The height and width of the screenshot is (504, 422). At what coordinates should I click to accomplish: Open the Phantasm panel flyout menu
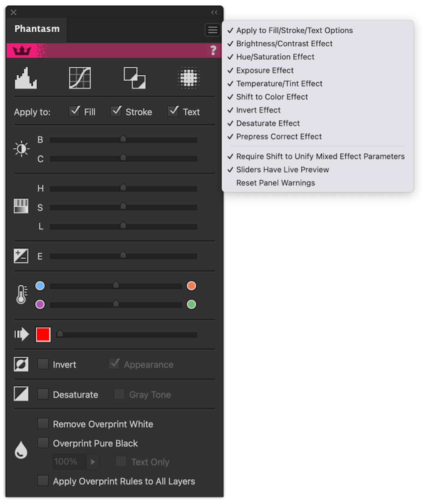[212, 29]
